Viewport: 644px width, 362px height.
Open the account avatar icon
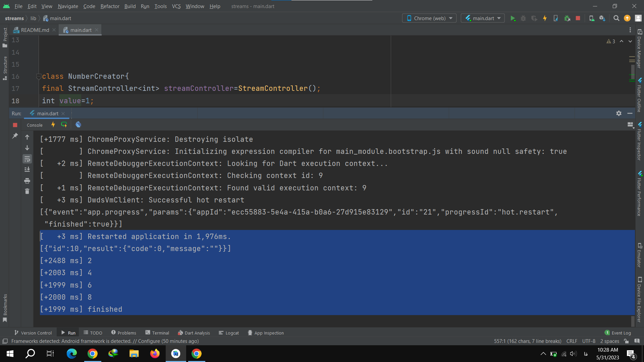click(638, 18)
